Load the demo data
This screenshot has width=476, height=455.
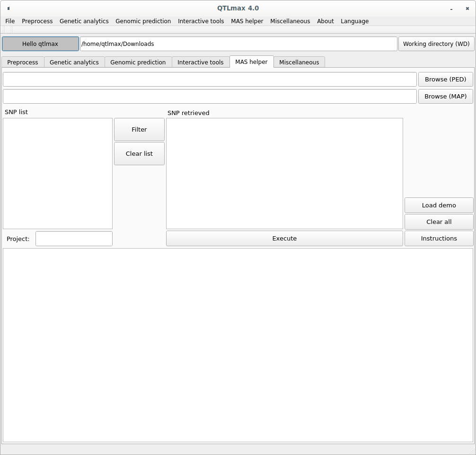(x=439, y=205)
